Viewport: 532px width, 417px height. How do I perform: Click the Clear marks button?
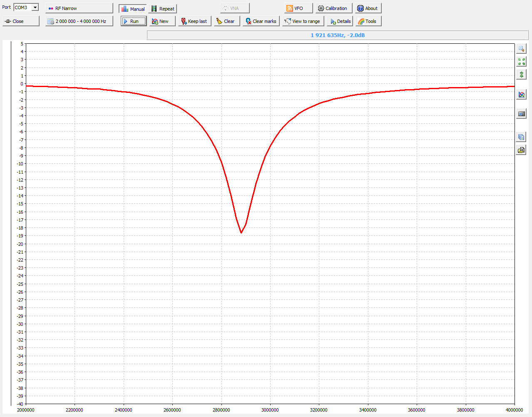coord(261,21)
